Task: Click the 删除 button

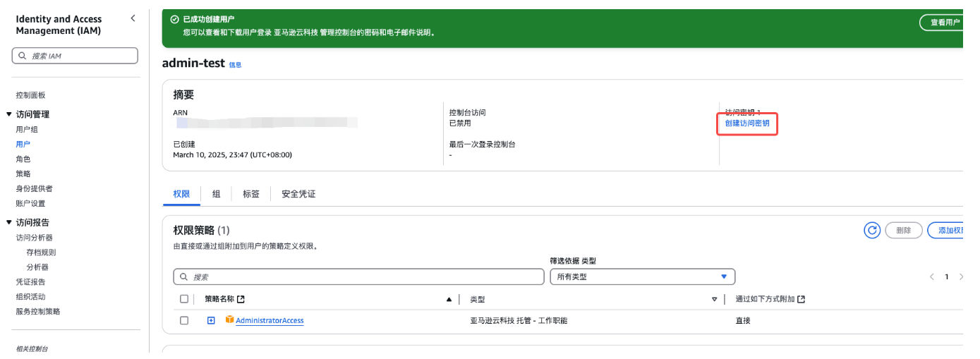Action: pyautogui.click(x=904, y=230)
